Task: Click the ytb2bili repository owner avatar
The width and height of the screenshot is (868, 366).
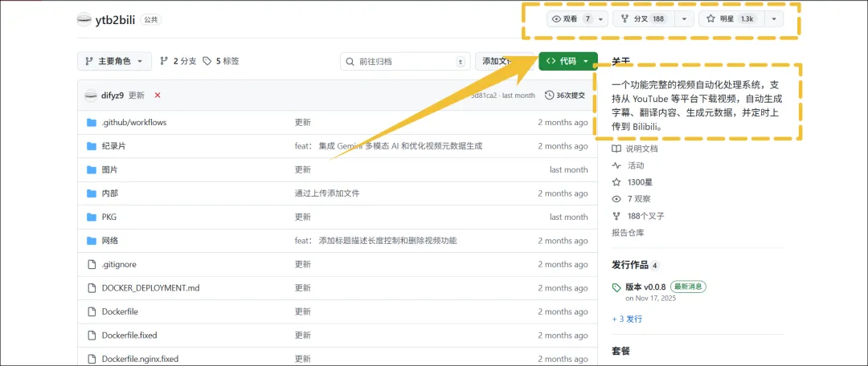Action: tap(84, 19)
